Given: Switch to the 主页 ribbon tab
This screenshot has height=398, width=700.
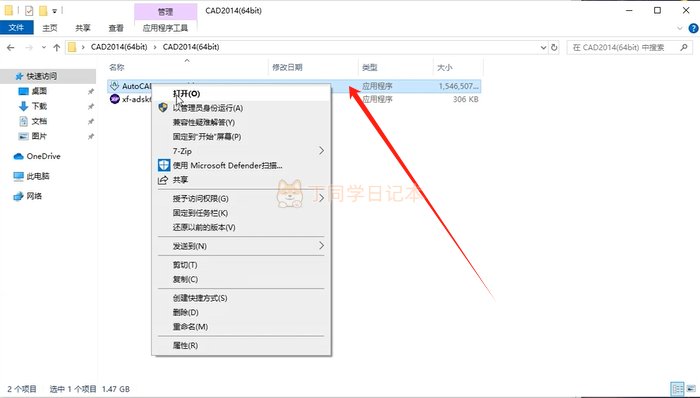Looking at the screenshot, I should pyautogui.click(x=50, y=28).
